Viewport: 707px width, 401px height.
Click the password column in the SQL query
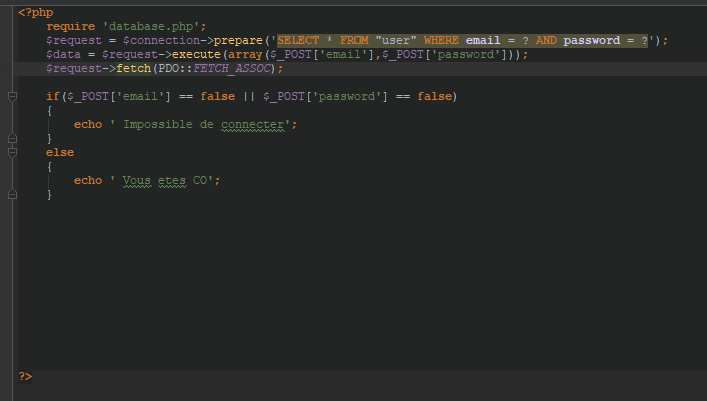click(592, 41)
